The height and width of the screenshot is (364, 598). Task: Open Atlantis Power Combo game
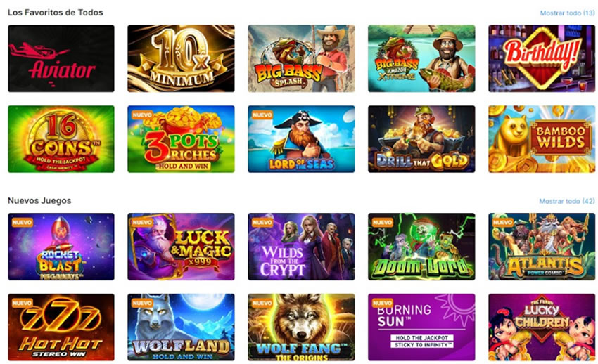coord(542,247)
